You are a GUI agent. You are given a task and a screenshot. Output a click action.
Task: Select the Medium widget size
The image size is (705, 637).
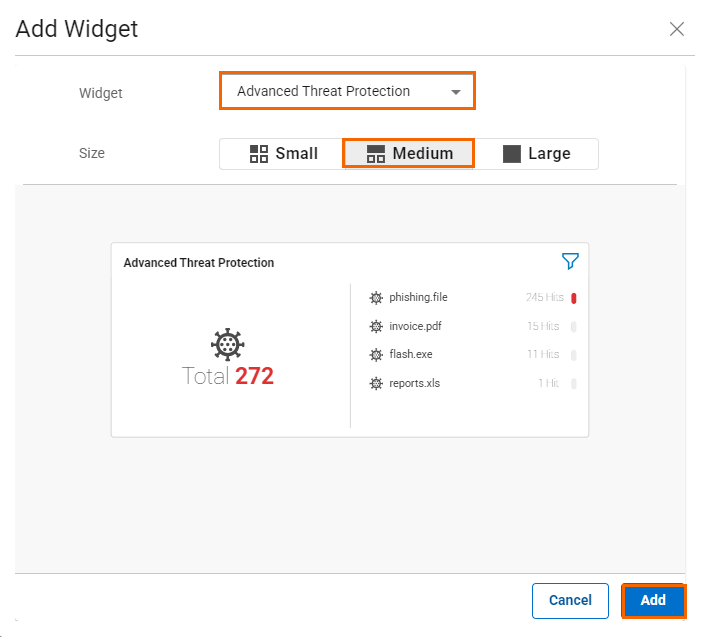click(x=409, y=154)
